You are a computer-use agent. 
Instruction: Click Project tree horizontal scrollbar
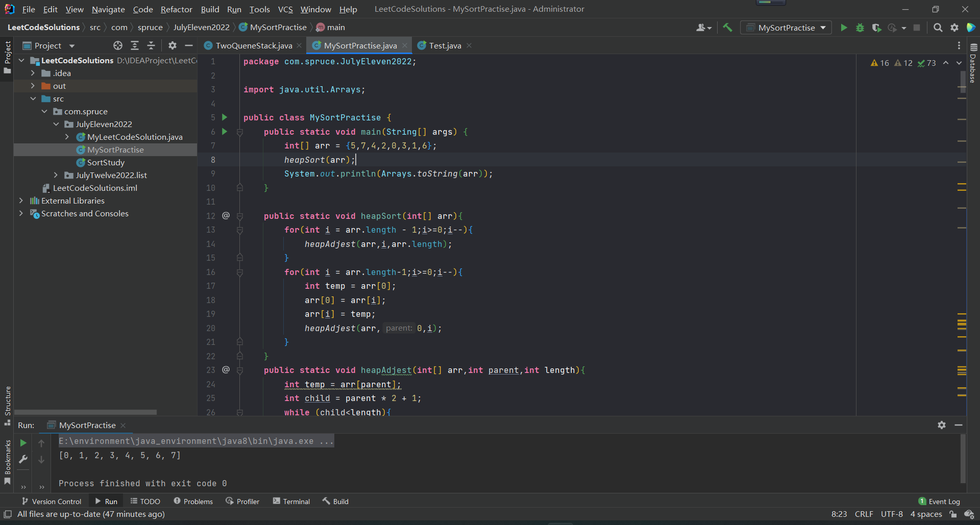[x=86, y=412]
